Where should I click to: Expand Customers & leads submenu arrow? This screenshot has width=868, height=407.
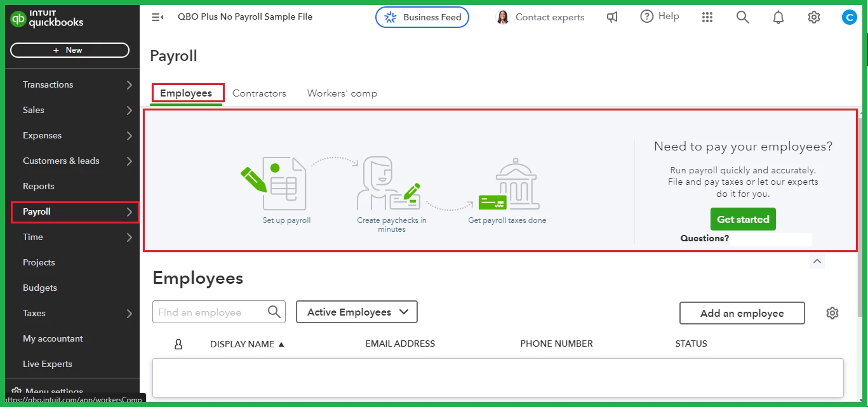click(129, 161)
